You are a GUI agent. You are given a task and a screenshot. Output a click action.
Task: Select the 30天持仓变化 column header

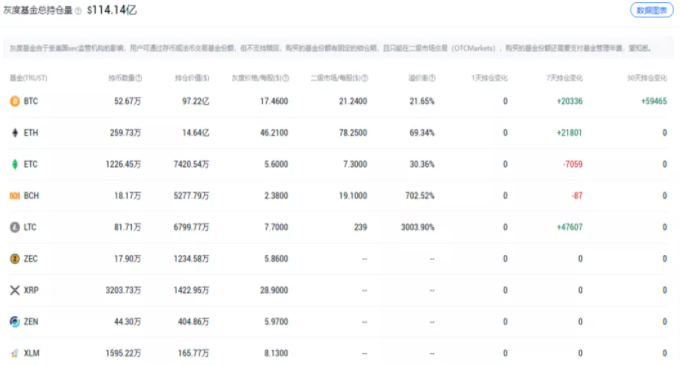pyautogui.click(x=647, y=78)
